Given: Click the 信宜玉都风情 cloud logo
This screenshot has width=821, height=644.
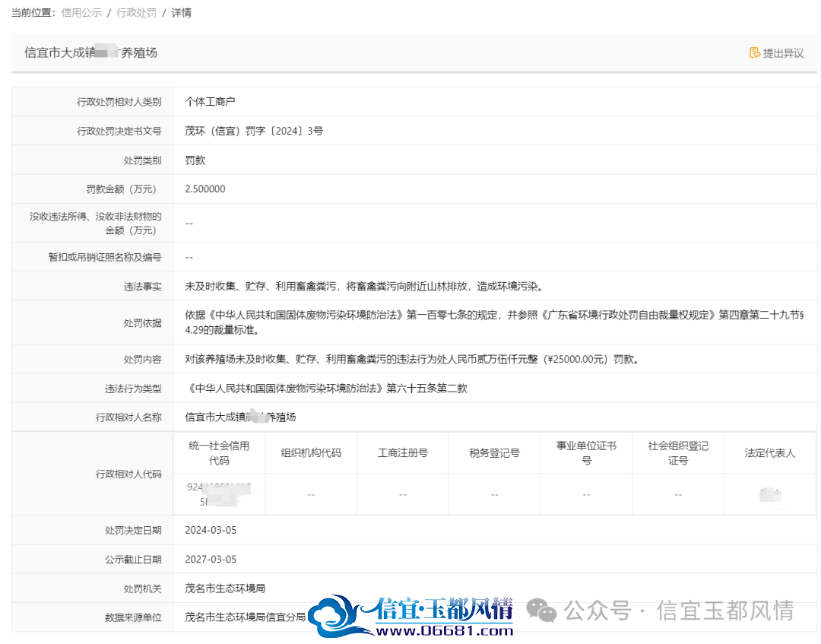Looking at the screenshot, I should click(339, 616).
